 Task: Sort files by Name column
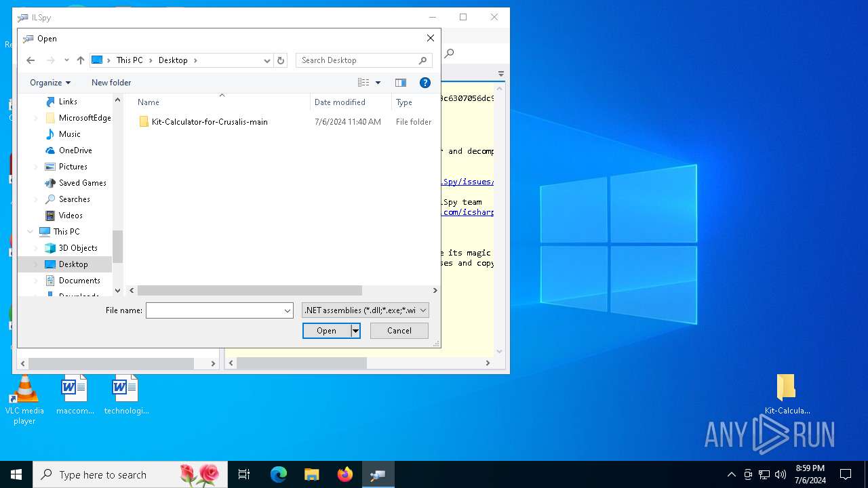[217, 102]
